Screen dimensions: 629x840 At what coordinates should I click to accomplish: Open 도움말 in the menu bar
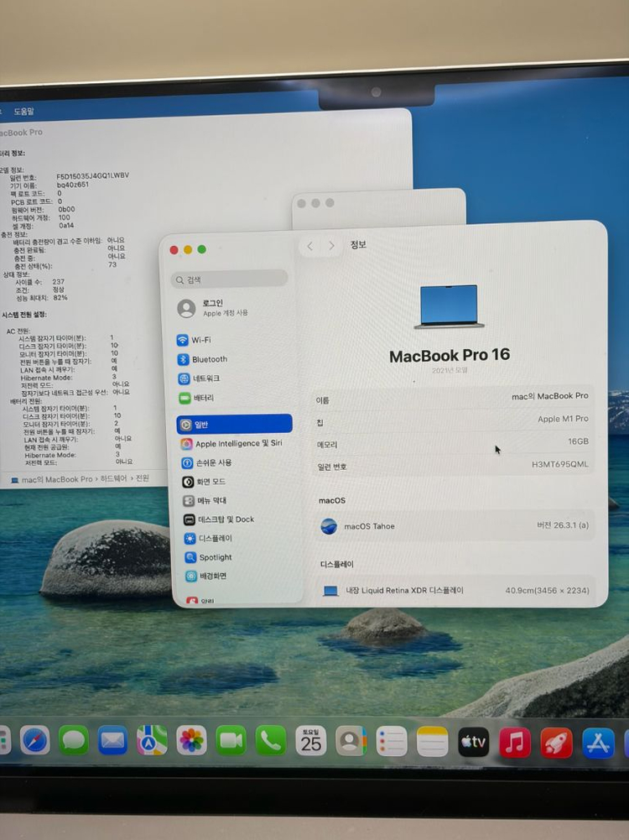23,112
